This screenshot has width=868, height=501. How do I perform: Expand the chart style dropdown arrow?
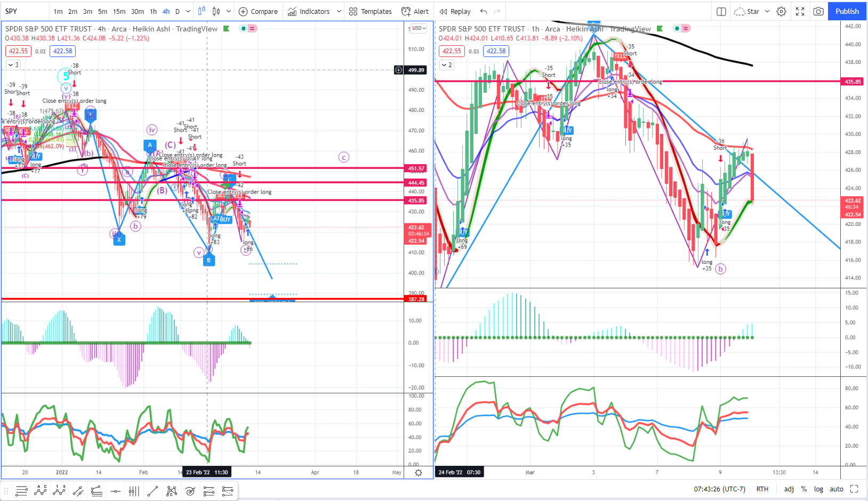229,11
